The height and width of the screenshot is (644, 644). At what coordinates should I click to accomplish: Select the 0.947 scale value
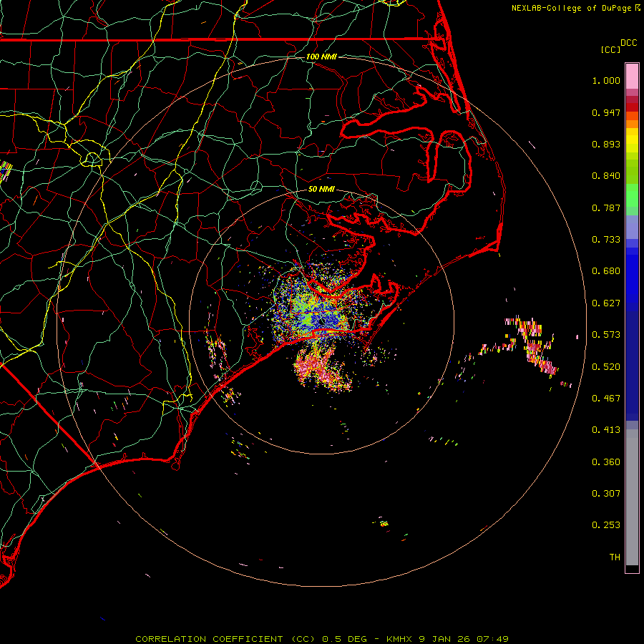pyautogui.click(x=606, y=112)
